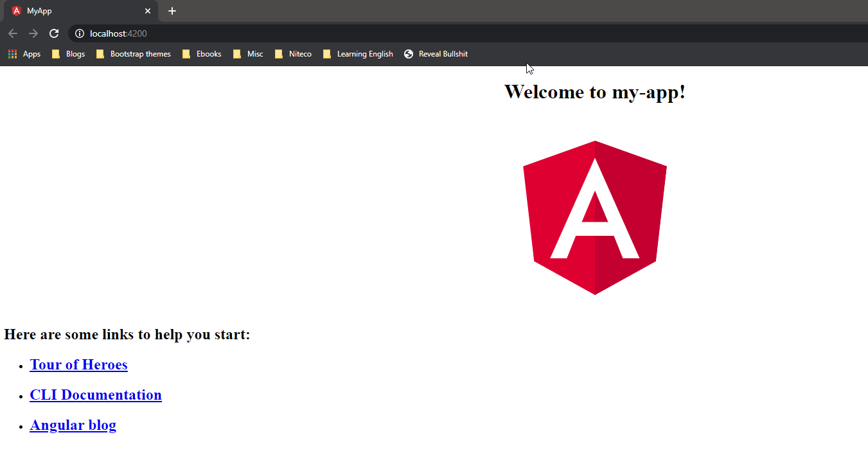Click inside the browser address bar
Image resolution: width=868 pixels, height=471 pixels.
257,33
